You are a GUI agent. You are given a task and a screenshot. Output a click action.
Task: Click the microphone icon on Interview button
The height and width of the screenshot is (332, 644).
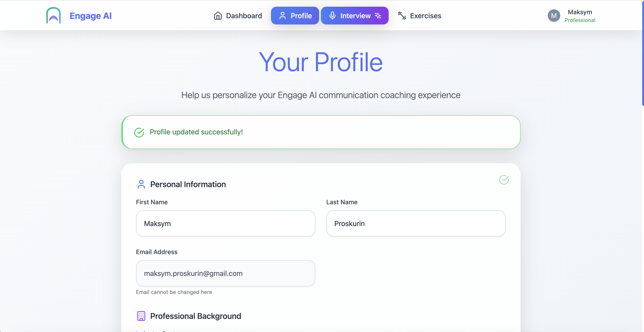click(332, 16)
